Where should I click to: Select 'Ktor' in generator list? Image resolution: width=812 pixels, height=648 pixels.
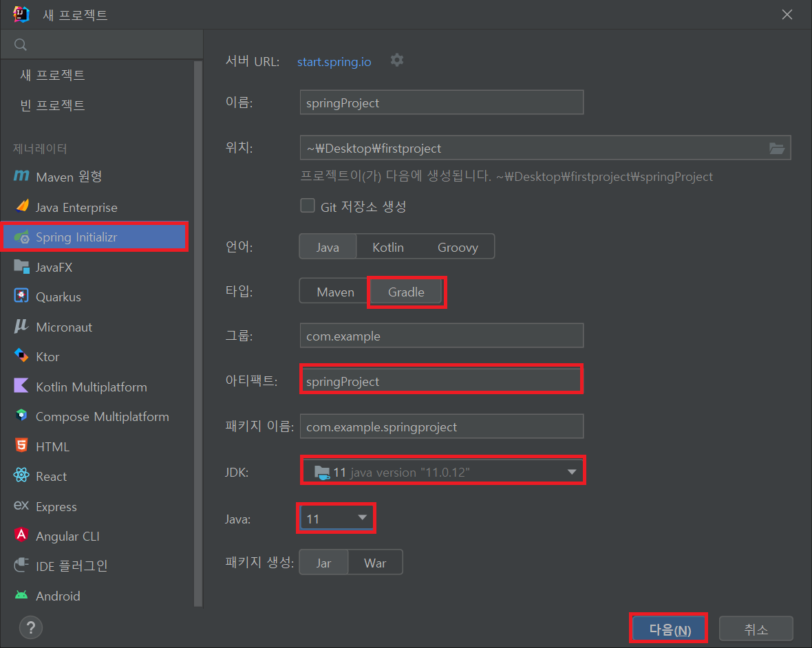(x=97, y=356)
